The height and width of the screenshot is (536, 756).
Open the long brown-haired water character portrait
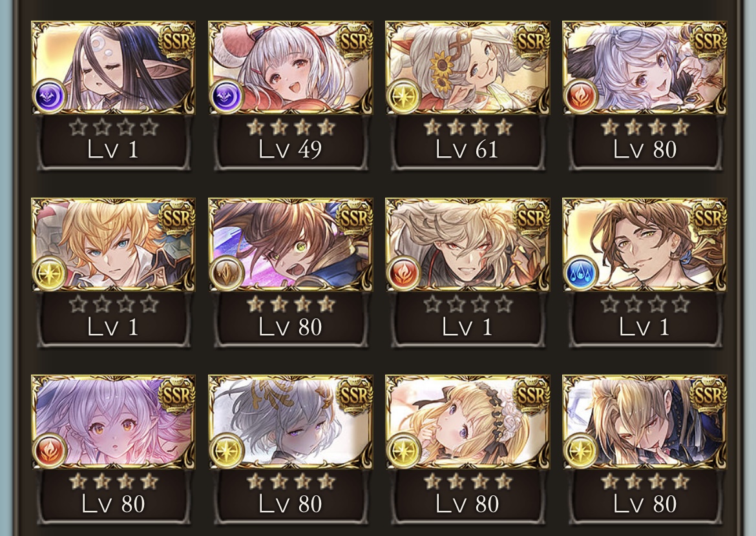(645, 244)
